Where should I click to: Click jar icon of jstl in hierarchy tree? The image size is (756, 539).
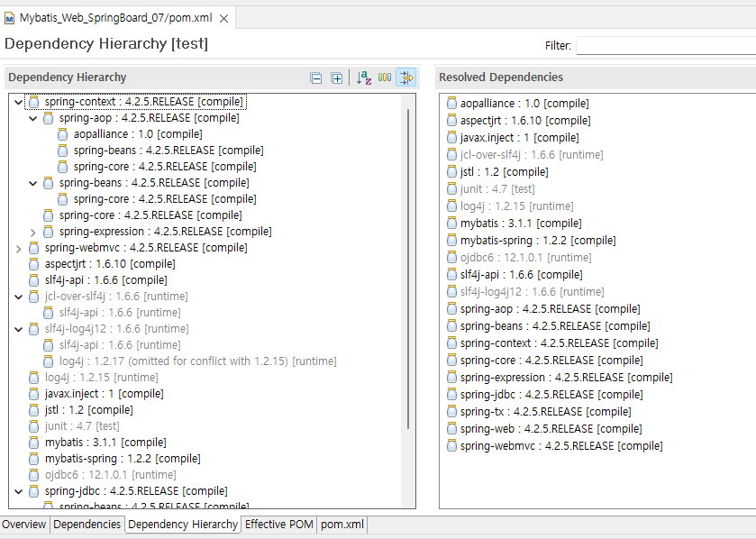click(x=33, y=410)
